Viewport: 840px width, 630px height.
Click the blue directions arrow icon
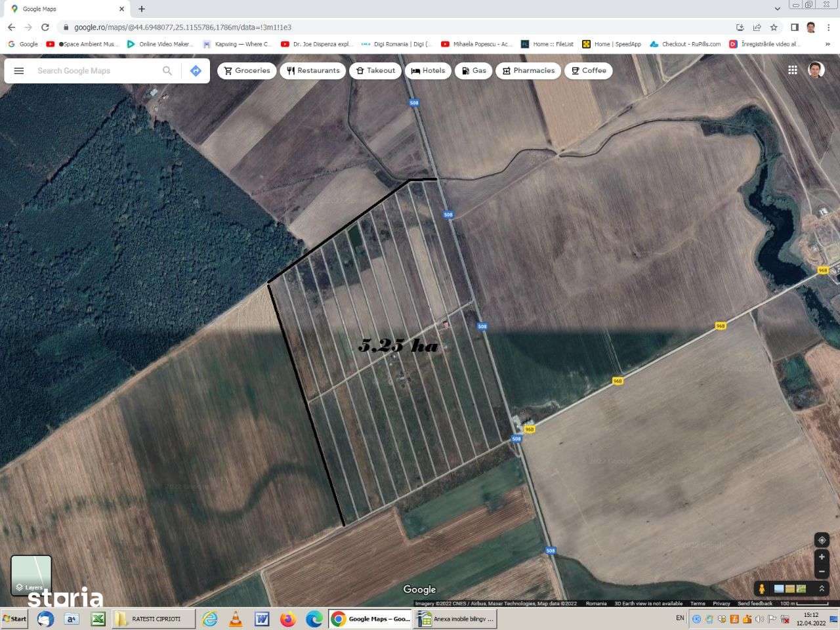click(196, 70)
